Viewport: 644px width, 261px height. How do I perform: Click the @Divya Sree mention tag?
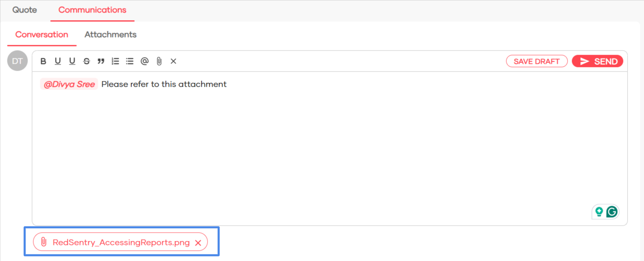click(69, 84)
